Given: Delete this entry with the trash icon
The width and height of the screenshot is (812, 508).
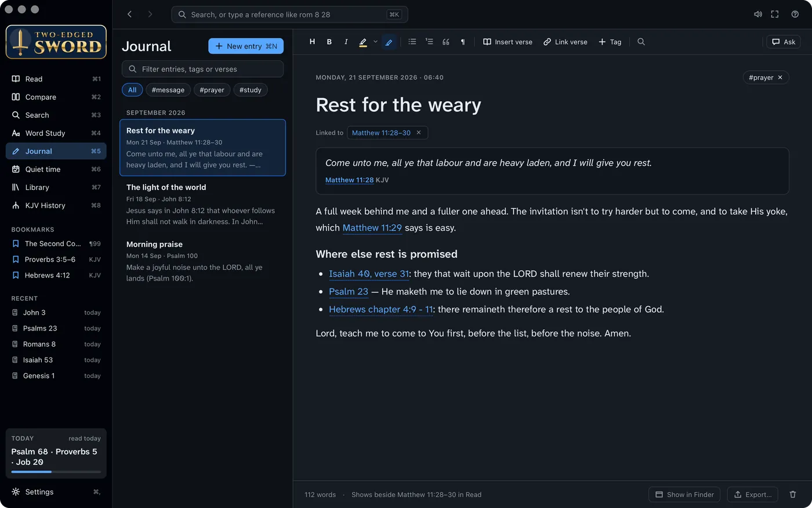Looking at the screenshot, I should tap(793, 495).
